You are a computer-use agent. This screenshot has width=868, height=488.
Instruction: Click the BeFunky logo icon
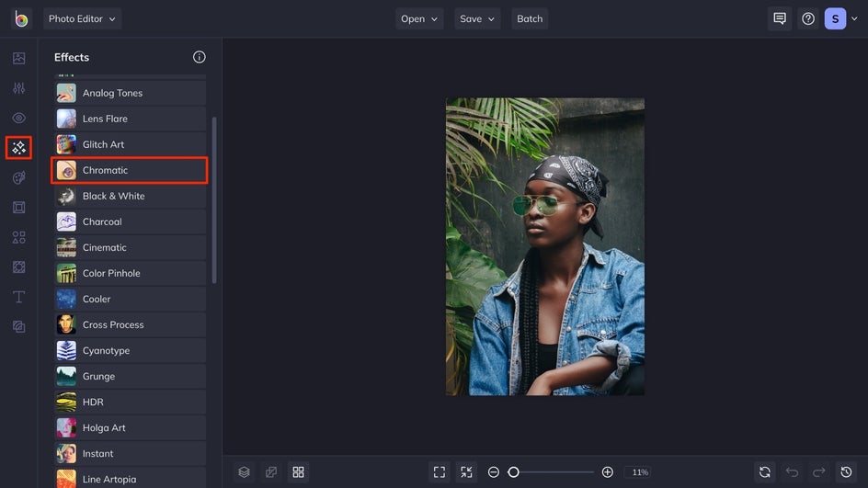coord(21,18)
